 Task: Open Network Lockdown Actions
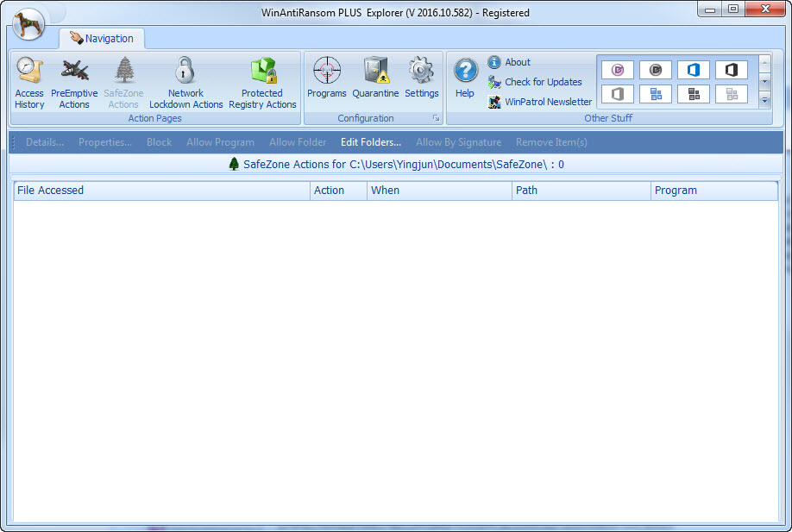tap(185, 84)
